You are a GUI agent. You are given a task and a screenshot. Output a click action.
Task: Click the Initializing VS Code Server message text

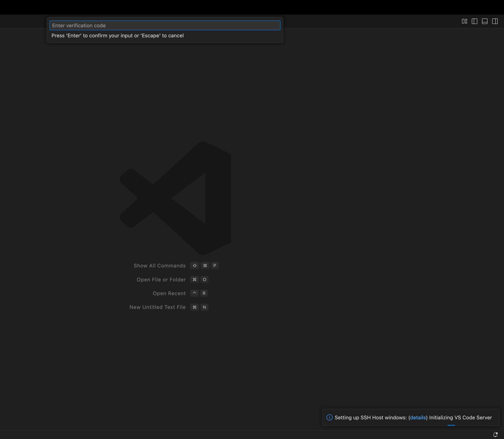click(x=460, y=418)
